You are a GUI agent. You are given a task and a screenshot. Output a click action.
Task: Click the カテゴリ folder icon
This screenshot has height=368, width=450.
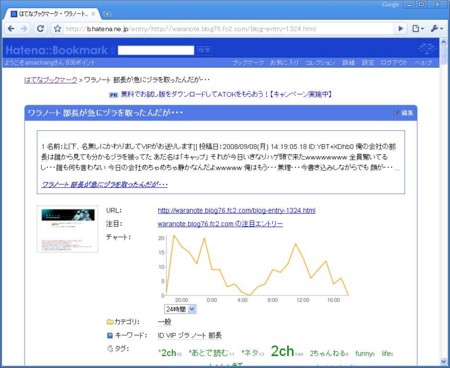pyautogui.click(x=110, y=322)
